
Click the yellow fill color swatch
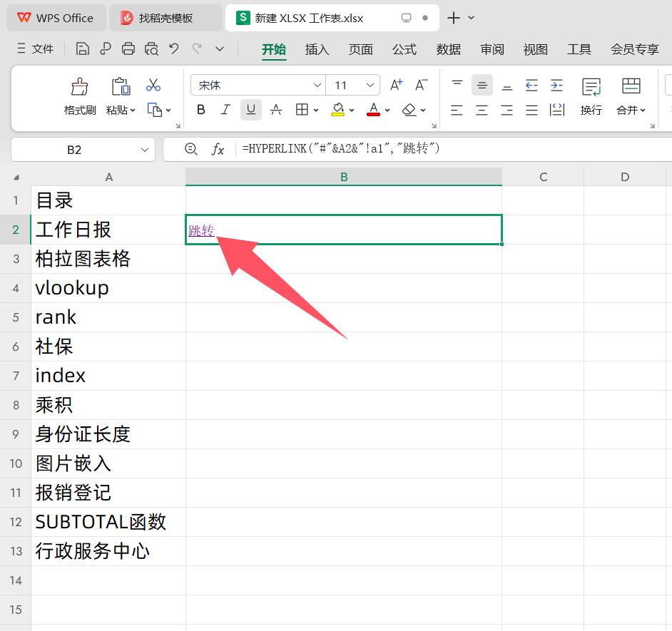click(338, 110)
